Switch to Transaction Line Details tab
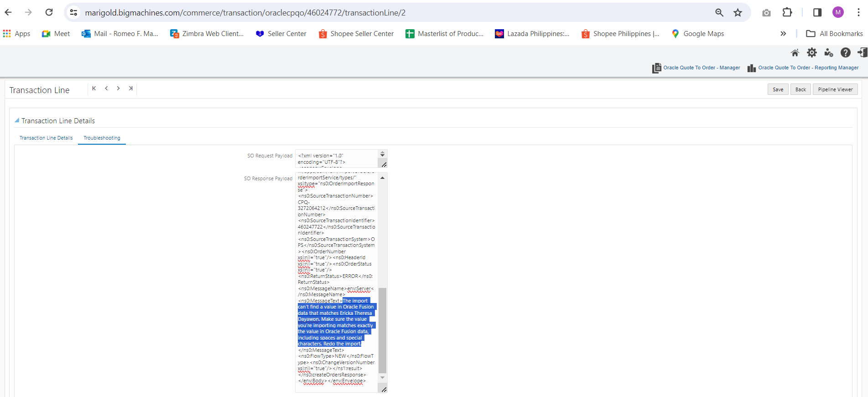Screen dimensions: 868x397 (x=46, y=138)
